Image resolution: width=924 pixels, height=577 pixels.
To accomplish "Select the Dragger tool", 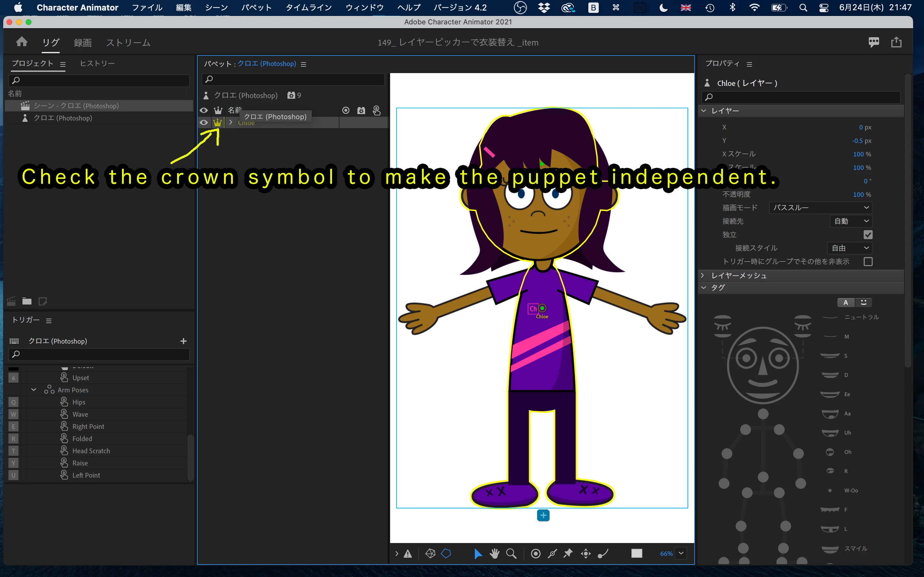I will 586,553.
